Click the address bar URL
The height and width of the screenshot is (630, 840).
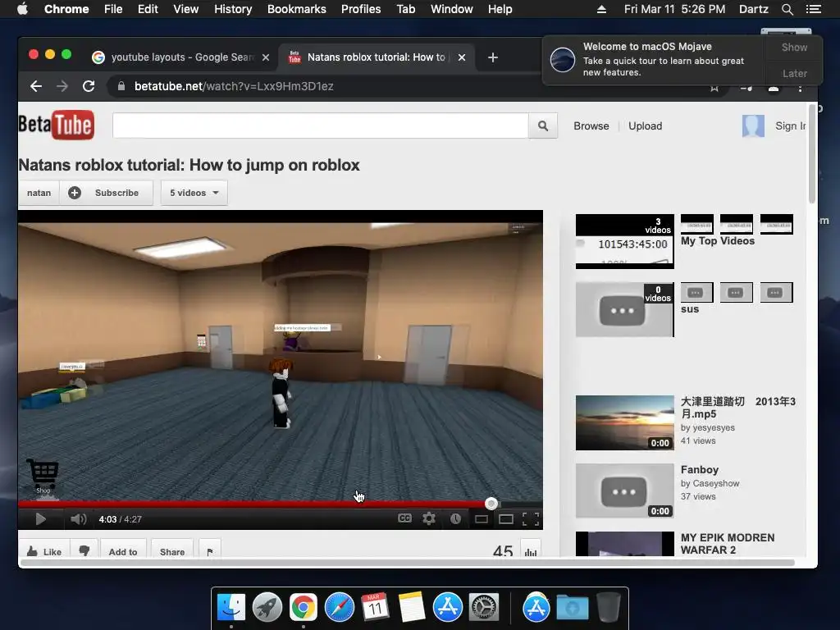coord(234,86)
